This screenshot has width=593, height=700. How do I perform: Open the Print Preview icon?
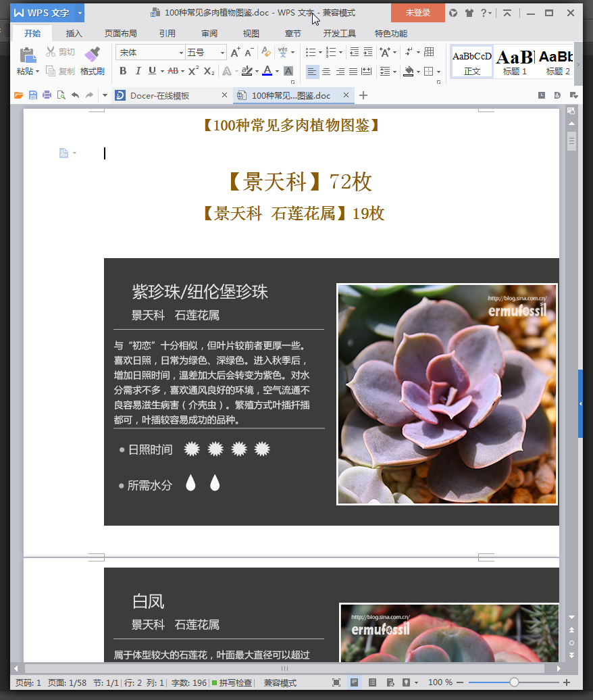click(x=59, y=95)
